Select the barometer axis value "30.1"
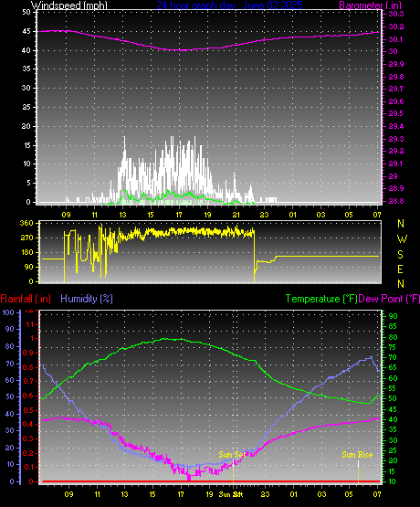 click(396, 39)
